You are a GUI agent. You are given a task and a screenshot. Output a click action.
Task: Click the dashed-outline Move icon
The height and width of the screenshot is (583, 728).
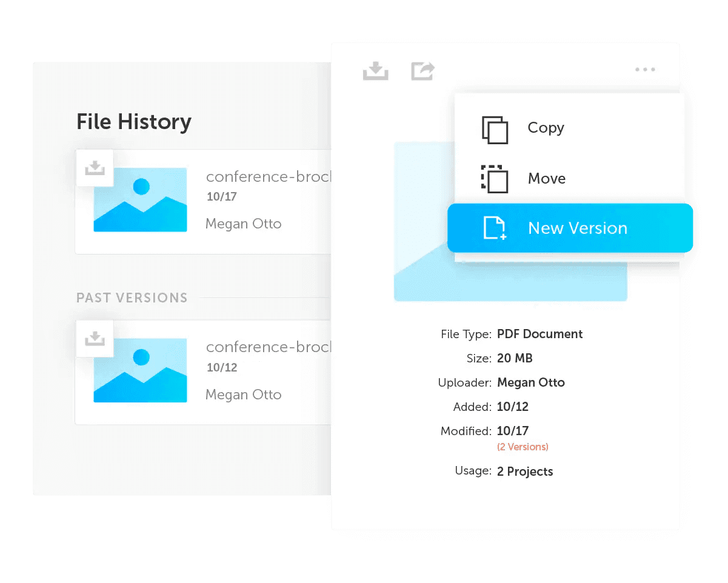pyautogui.click(x=495, y=179)
